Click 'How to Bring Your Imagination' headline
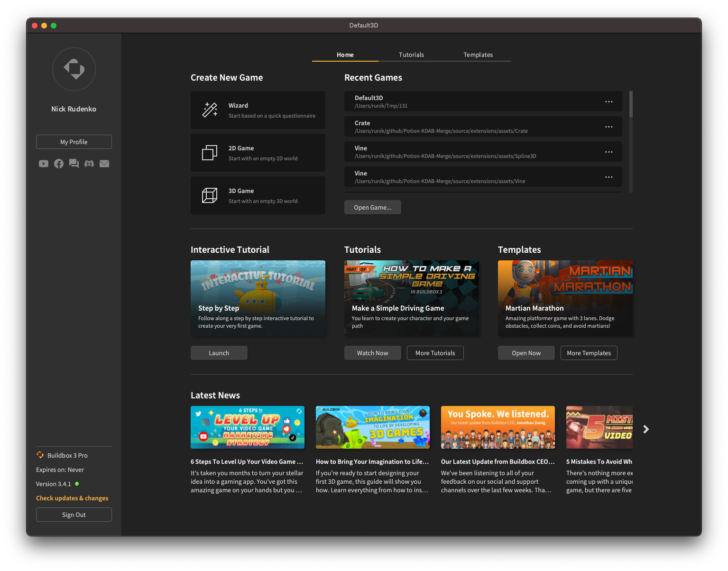The height and width of the screenshot is (571, 728). (x=372, y=461)
